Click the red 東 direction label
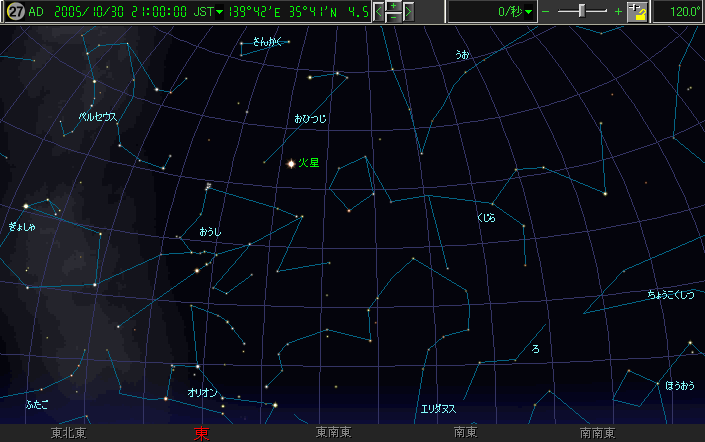Viewport: 705px width, 442px height. (x=201, y=433)
